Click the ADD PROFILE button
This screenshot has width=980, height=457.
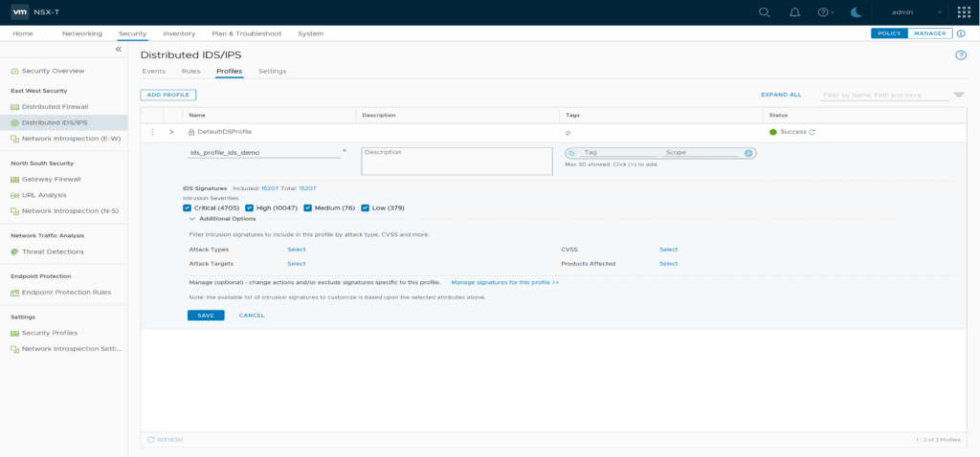[168, 95]
